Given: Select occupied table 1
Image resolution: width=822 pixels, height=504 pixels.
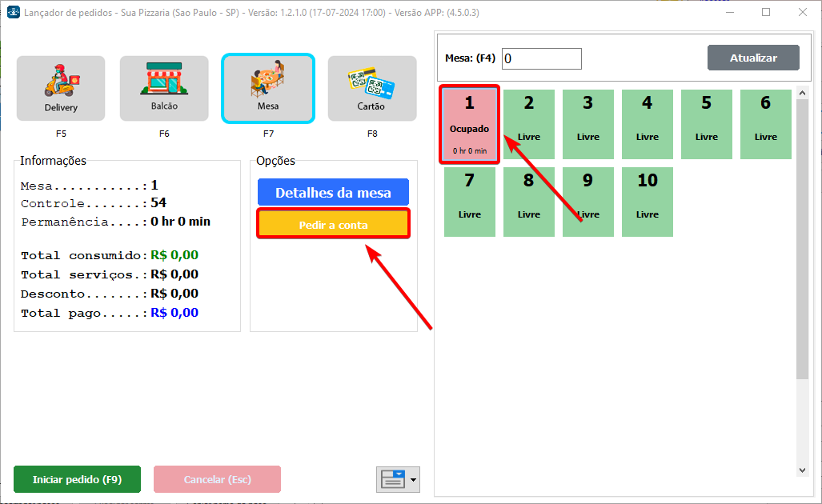Looking at the screenshot, I should (469, 125).
